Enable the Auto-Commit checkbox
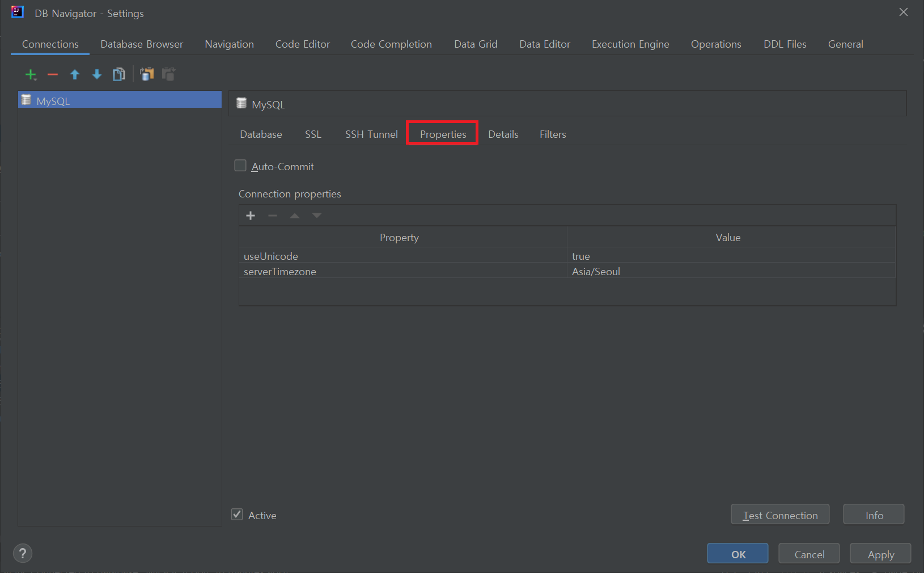The image size is (924, 573). (x=240, y=166)
